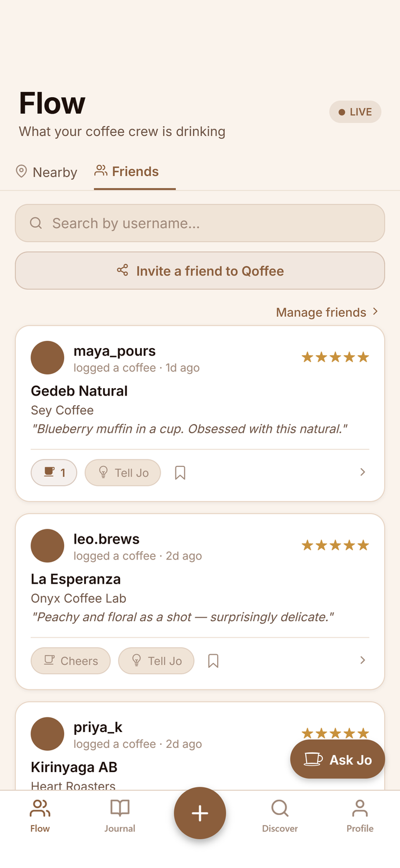This screenshot has width=400, height=868.
Task: Open Manage friends chevron link
Action: (x=327, y=312)
